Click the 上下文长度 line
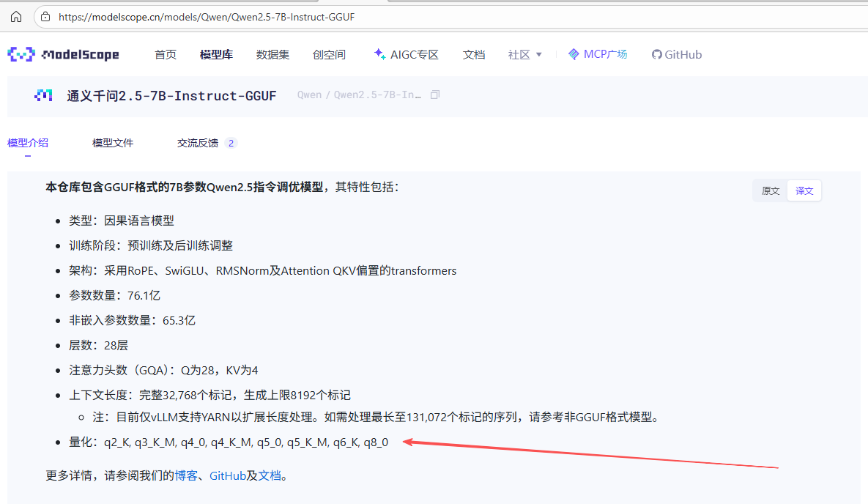Viewport: 868px width, 504px height. click(209, 395)
